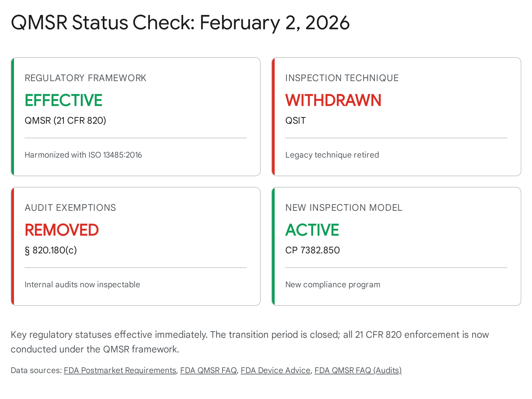Image resolution: width=532 pixels, height=399 pixels.
Task: Click the green EFFECTIVE status text
Action: [x=64, y=100]
